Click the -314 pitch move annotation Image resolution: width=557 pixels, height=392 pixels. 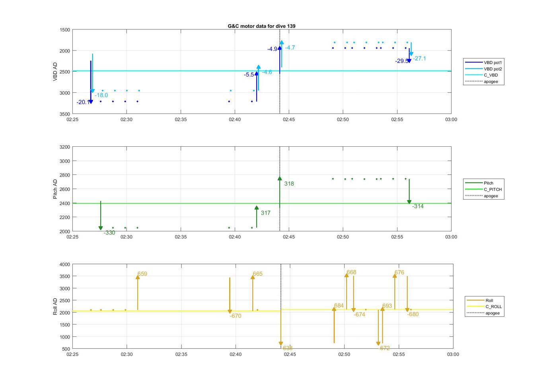(418, 206)
